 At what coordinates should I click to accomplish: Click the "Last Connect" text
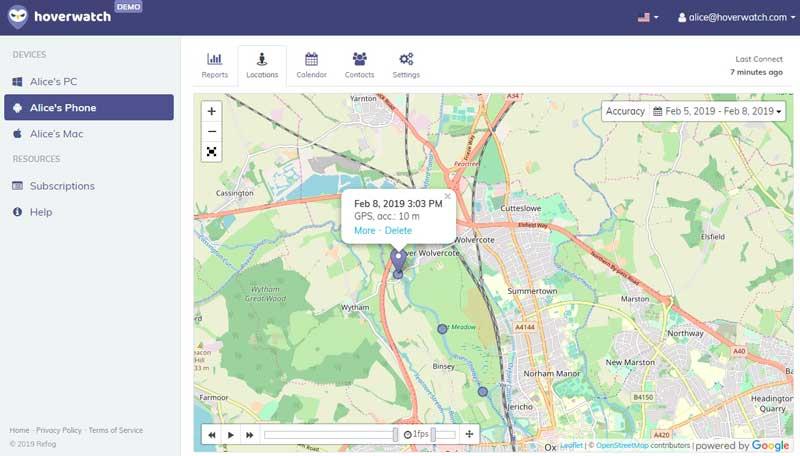pyautogui.click(x=759, y=59)
